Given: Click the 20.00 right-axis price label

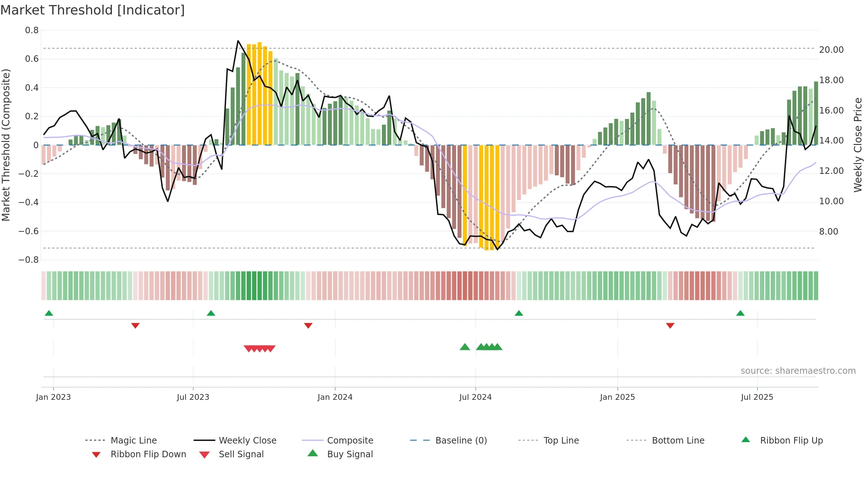Looking at the screenshot, I should [831, 50].
